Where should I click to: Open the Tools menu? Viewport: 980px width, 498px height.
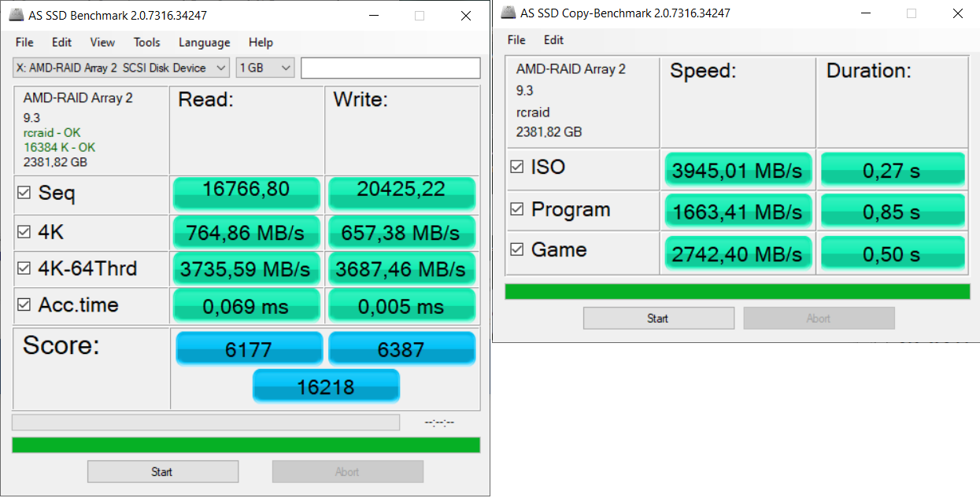146,42
